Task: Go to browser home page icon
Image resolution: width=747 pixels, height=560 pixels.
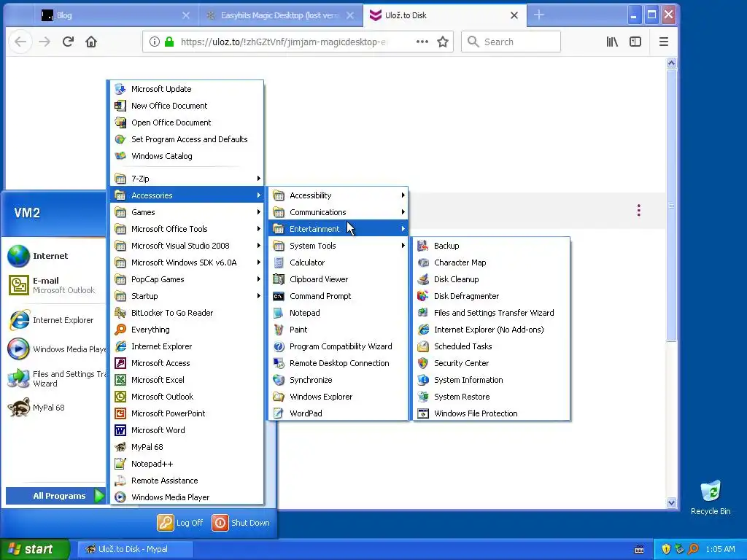Action: pos(91,42)
